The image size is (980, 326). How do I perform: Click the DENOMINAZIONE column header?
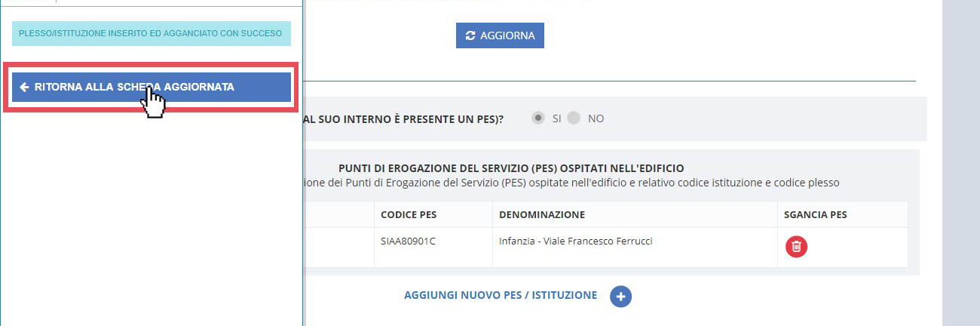[x=542, y=214]
